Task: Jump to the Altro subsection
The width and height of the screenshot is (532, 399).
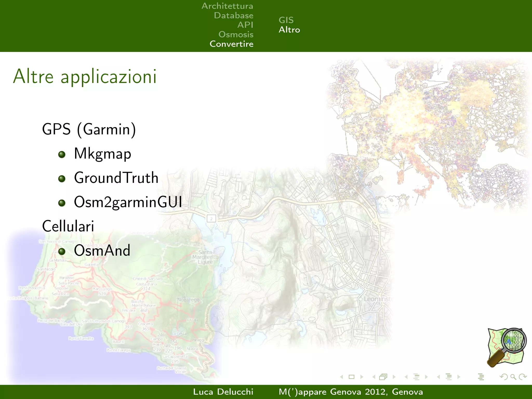Action: pyautogui.click(x=289, y=30)
